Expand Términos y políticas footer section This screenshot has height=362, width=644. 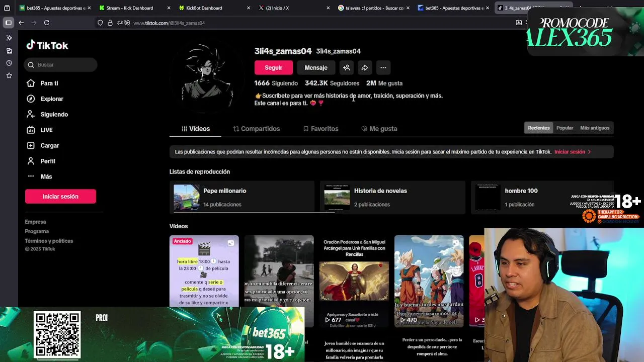[49, 241]
